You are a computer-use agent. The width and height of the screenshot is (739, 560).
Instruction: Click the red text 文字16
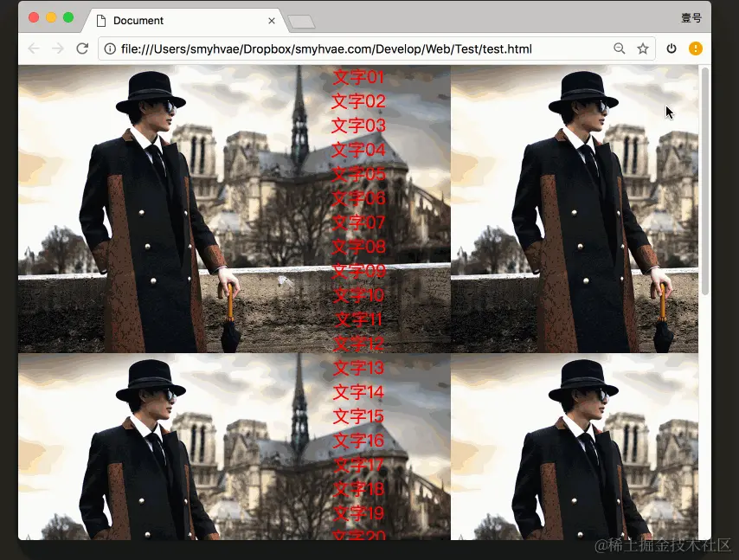tap(358, 441)
